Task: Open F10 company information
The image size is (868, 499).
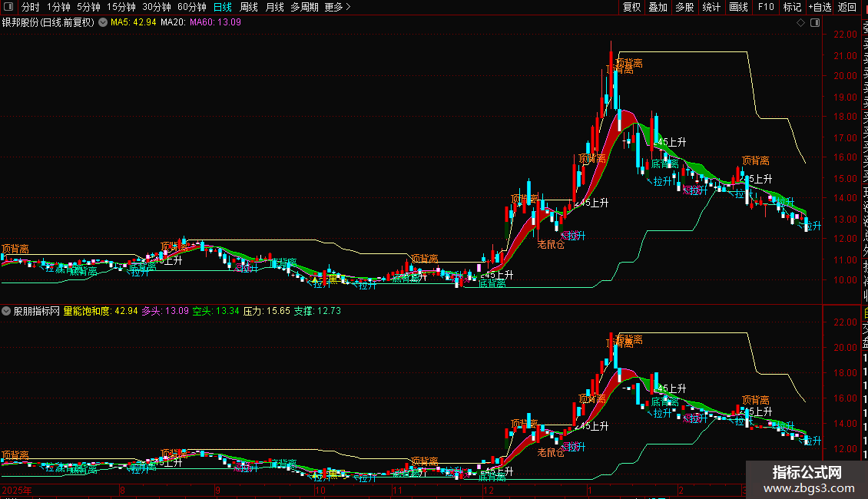Action: pos(766,7)
